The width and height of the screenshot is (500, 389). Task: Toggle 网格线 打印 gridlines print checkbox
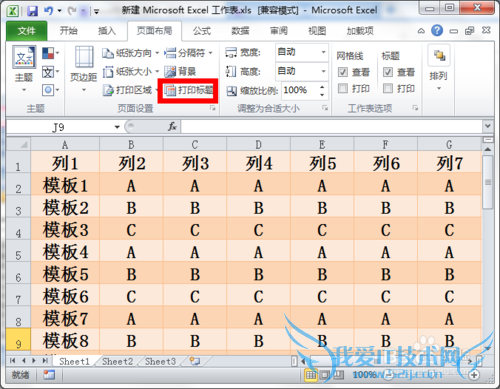point(343,88)
